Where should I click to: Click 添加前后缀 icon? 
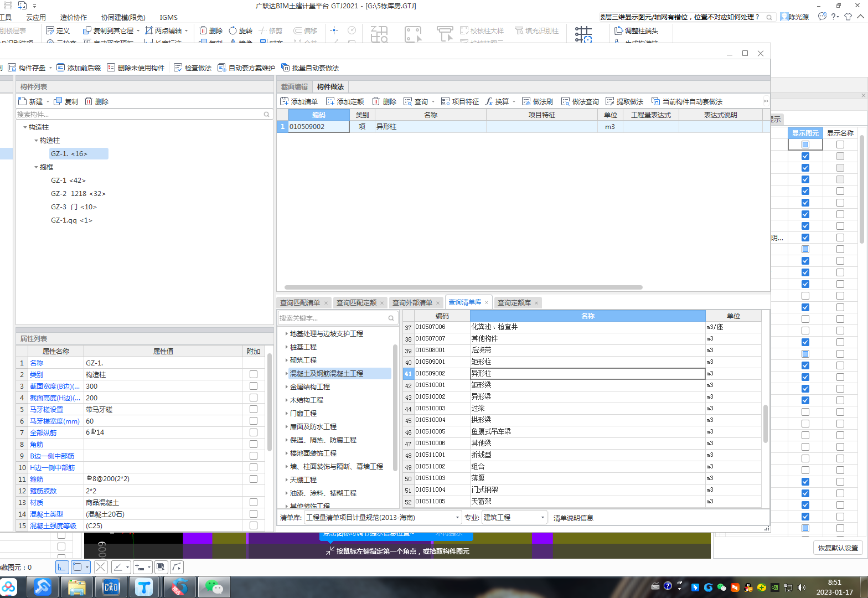(x=61, y=68)
